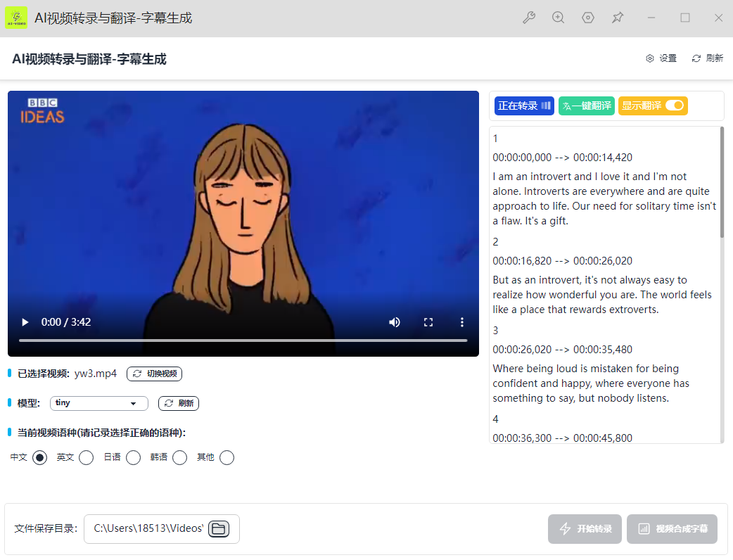733x560 pixels.
Task: Browse for save directory with folder icon
Action: tap(219, 529)
